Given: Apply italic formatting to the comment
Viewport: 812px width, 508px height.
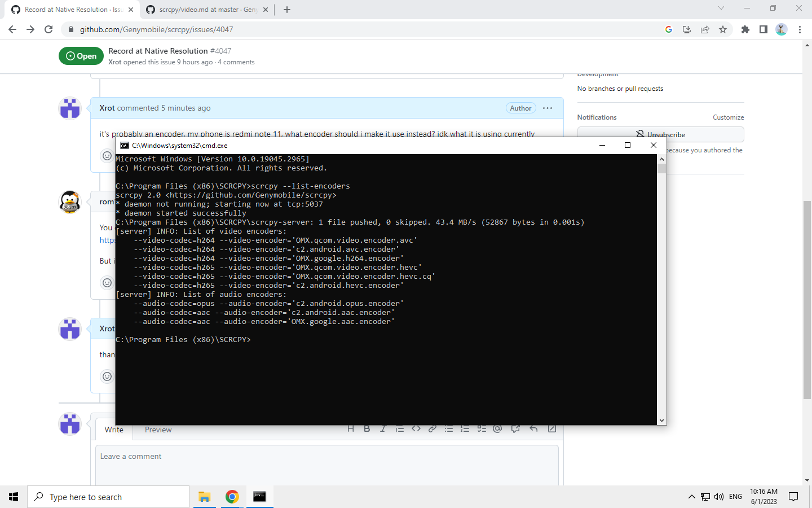Looking at the screenshot, I should [383, 428].
